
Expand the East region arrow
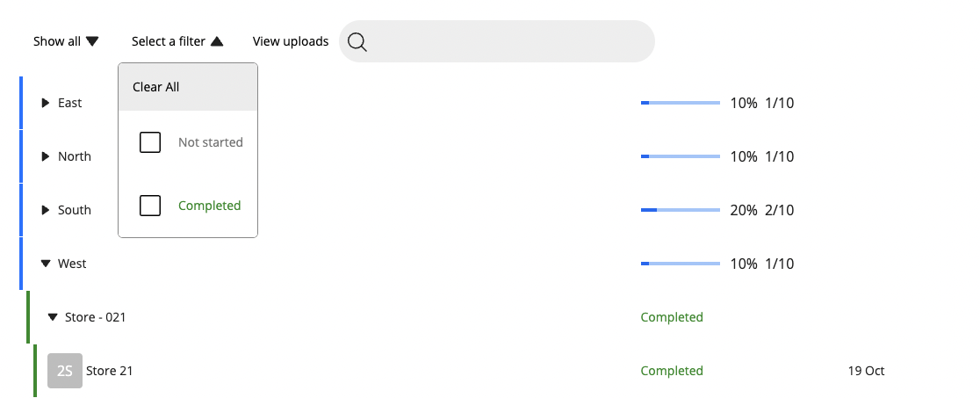[x=45, y=103]
